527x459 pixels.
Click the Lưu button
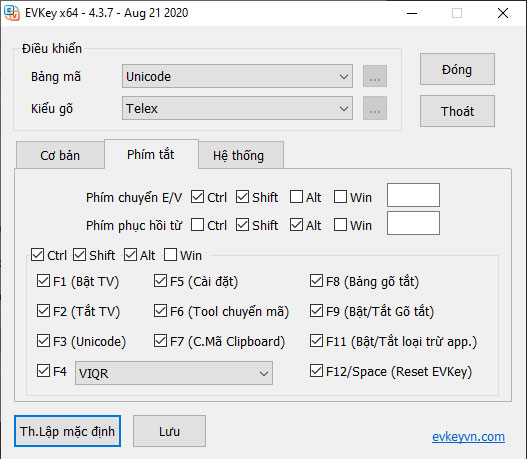[x=169, y=431]
